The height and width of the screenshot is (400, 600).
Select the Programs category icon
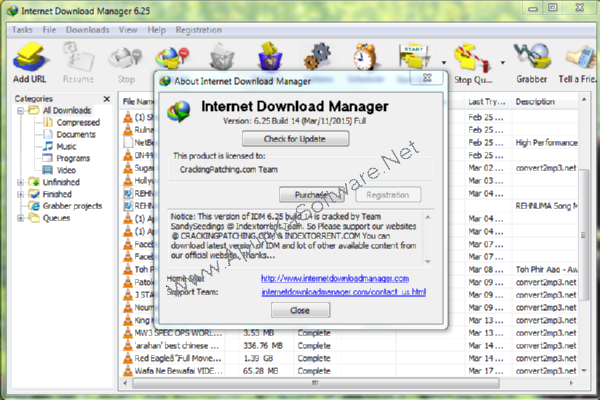click(47, 158)
